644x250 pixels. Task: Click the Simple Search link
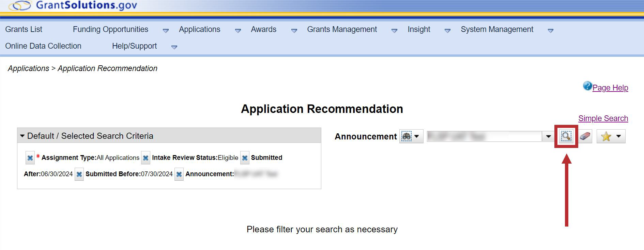coord(603,118)
